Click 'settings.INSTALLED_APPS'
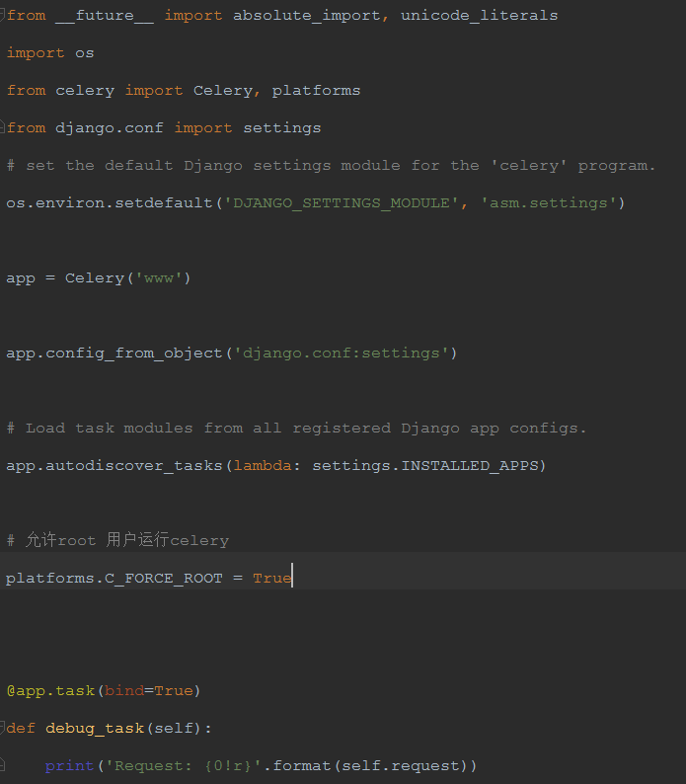686x784 pixels. coord(425,466)
